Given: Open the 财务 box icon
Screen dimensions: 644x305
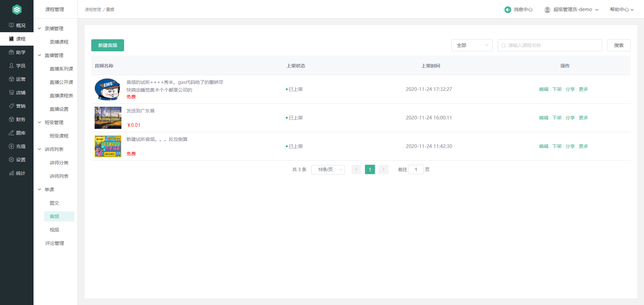Looking at the screenshot, I should click(x=11, y=119).
